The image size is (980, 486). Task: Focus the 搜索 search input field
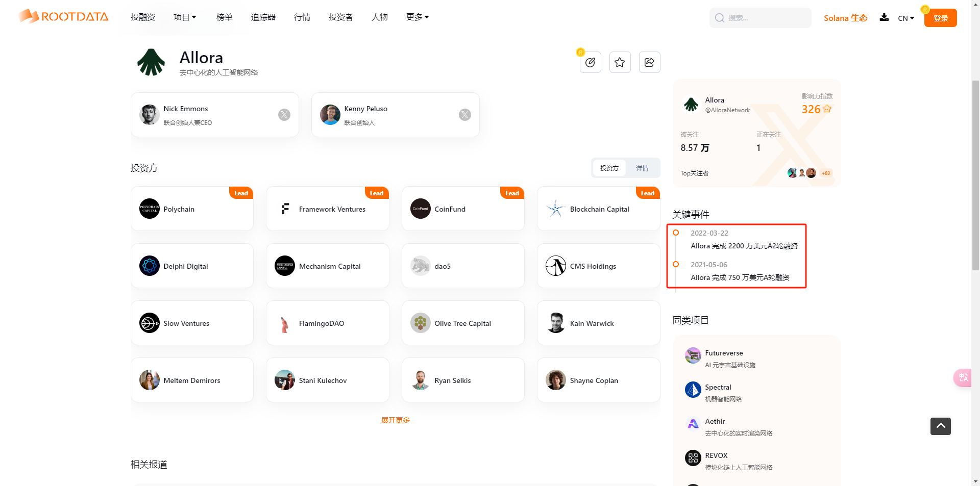coord(761,18)
